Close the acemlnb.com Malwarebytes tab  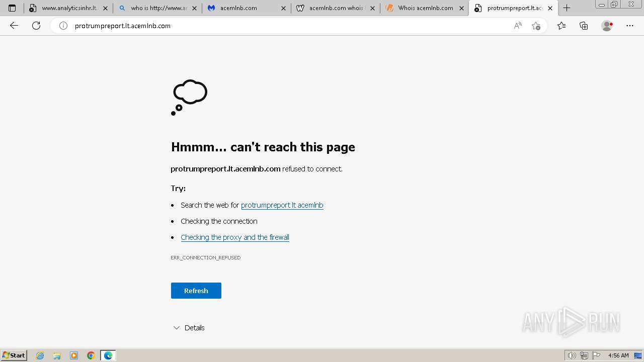[283, 8]
